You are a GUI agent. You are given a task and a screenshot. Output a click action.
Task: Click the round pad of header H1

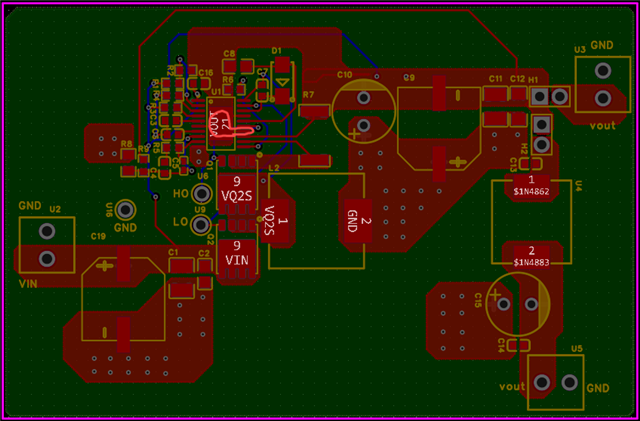[x=560, y=97]
